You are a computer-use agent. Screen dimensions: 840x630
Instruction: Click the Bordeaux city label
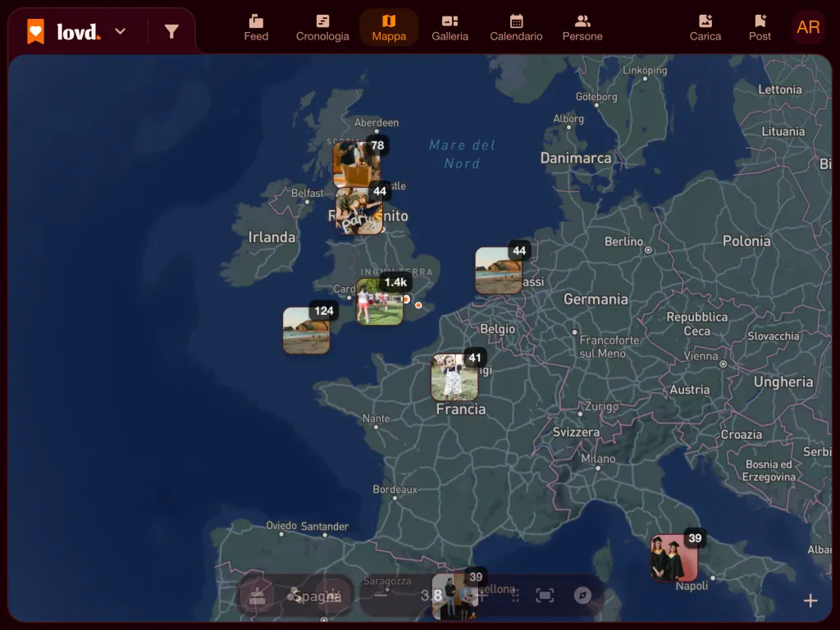click(x=395, y=489)
